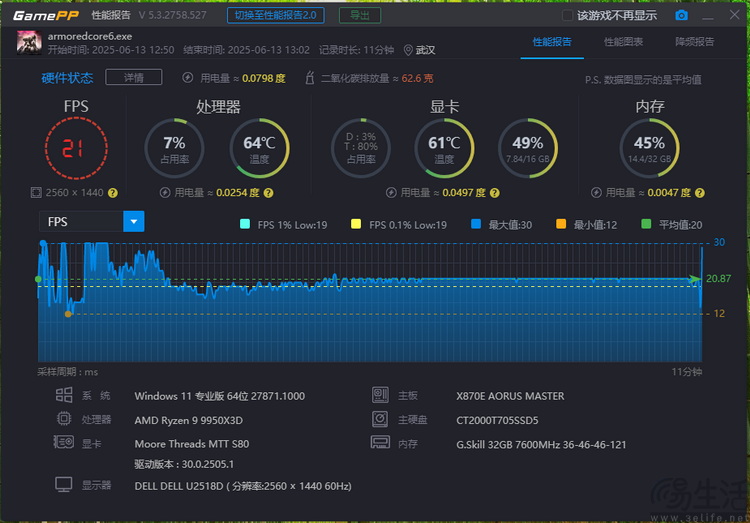This screenshot has height=523, width=750.
Task: Click the lightning icon under 内存 gauge
Action: coord(596,192)
